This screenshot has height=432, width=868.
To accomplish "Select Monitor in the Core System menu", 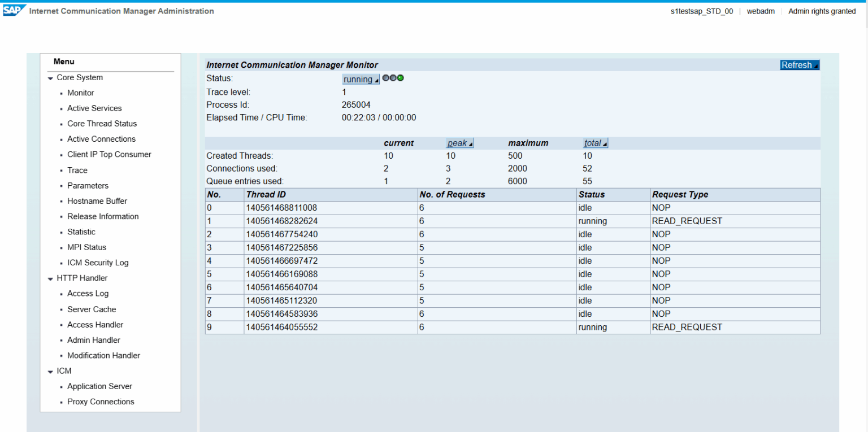I will tap(80, 93).
